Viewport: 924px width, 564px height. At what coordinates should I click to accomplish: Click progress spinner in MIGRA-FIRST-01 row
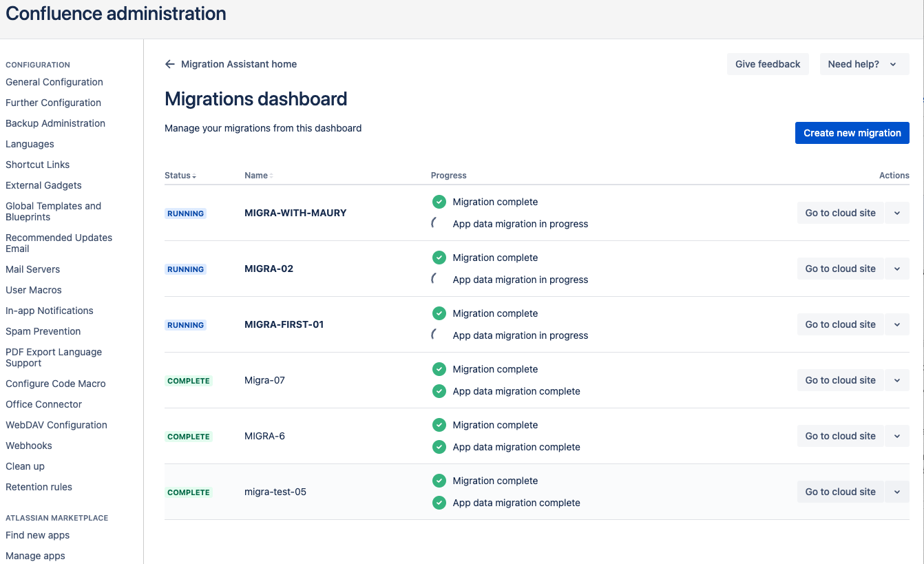point(435,335)
